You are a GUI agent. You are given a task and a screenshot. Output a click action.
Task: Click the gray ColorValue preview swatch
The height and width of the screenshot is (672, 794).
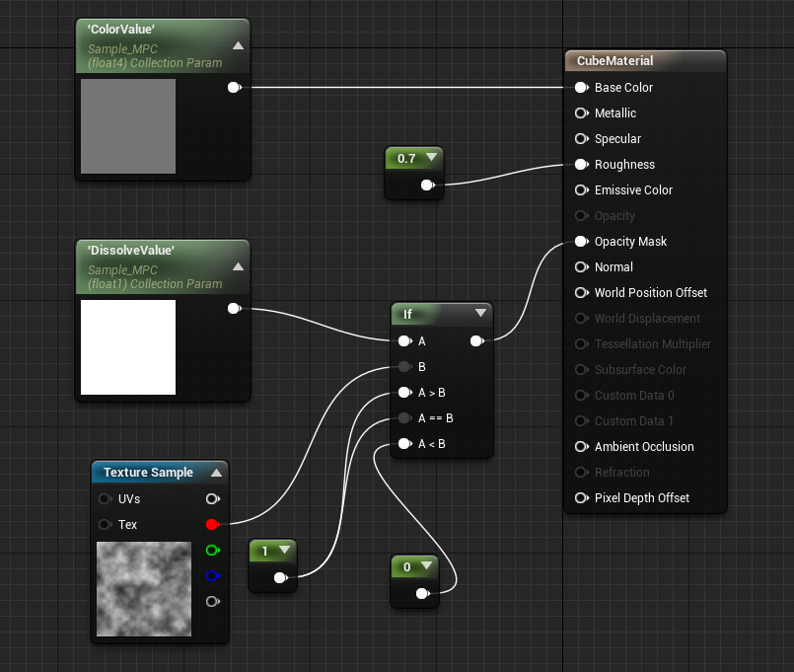tap(128, 126)
